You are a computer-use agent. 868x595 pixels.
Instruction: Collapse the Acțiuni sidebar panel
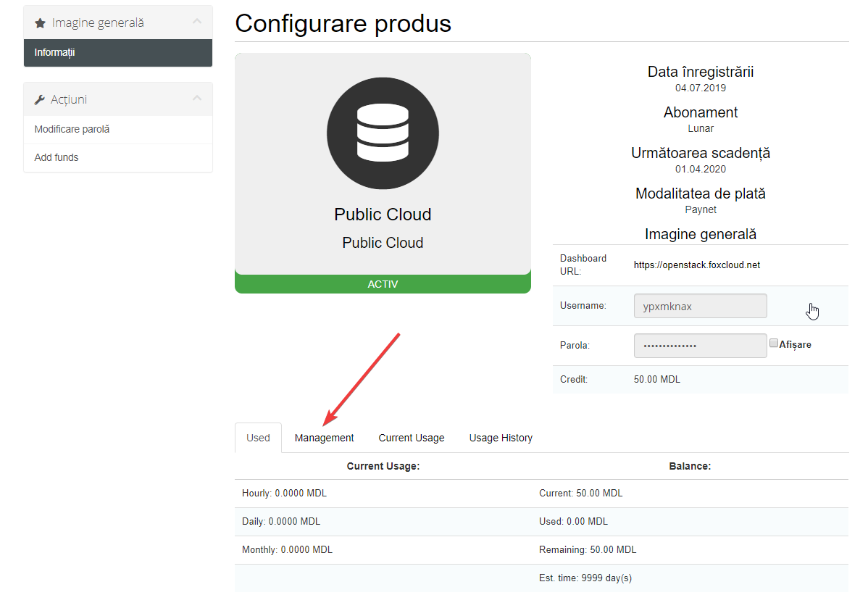pos(197,99)
